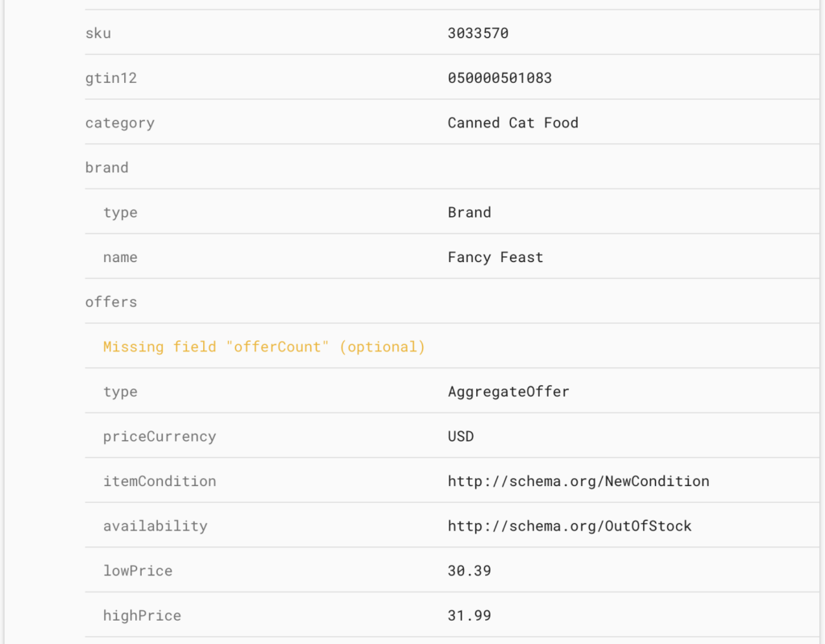Viewport: 825px width, 644px height.
Task: Click the Fancy Feast name value
Action: click(x=495, y=257)
